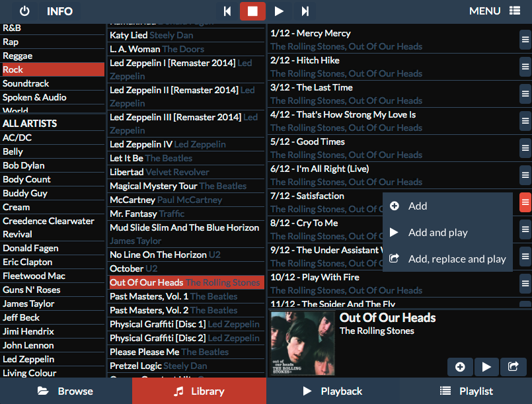Select highlighted album Out Of Our Heads
The width and height of the screenshot is (532, 404).
(186, 282)
